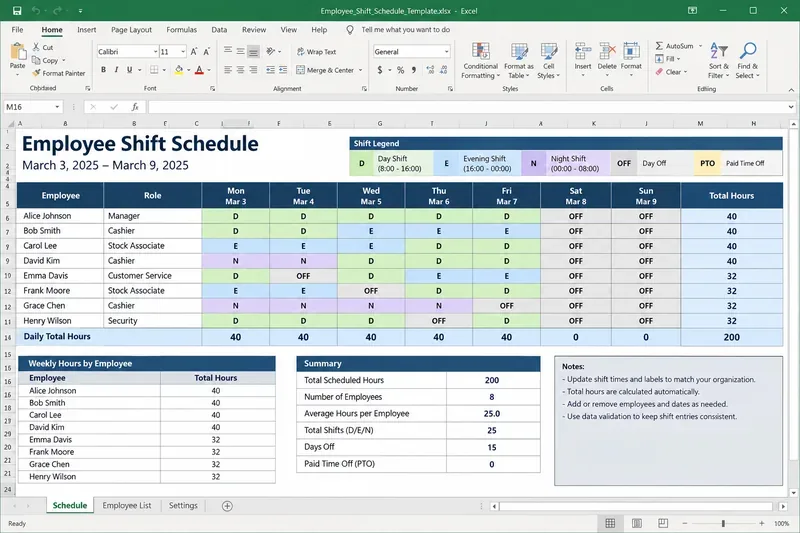Click Decrease Indent icon

click(x=270, y=69)
